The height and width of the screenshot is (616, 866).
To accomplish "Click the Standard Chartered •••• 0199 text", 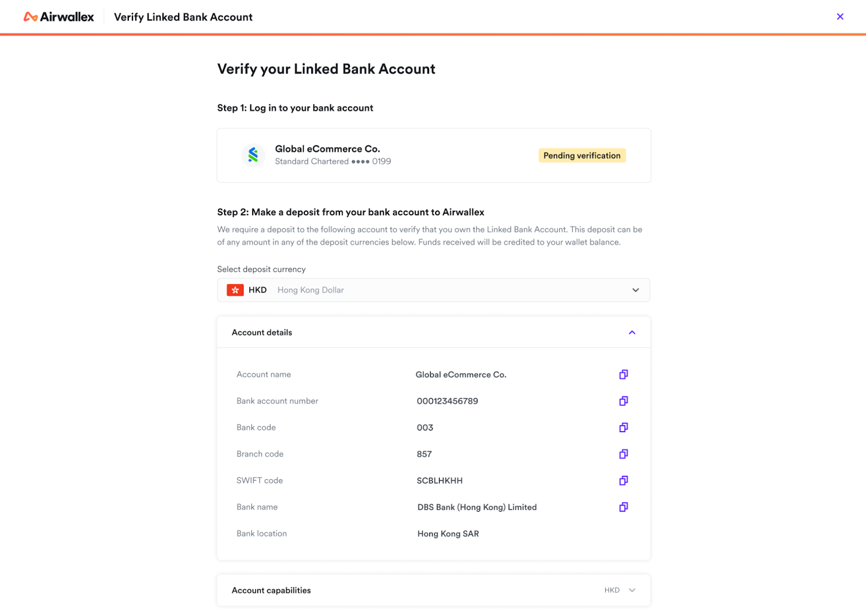I will click(x=333, y=161).
